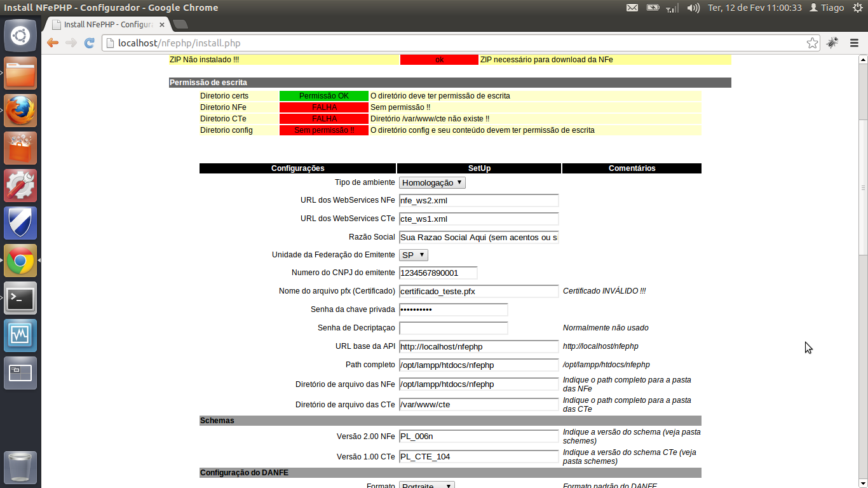Edit Numero do CNPJ field
The width and height of the screenshot is (868, 488).
coord(438,273)
